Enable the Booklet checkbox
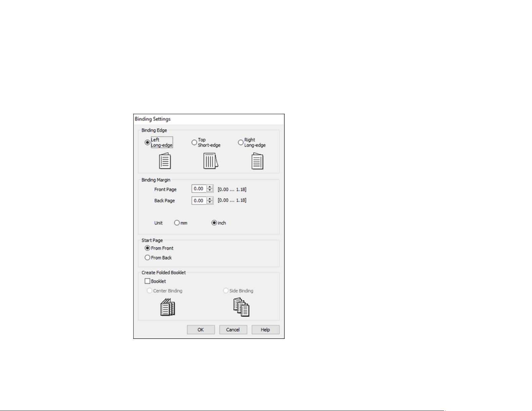 point(147,281)
